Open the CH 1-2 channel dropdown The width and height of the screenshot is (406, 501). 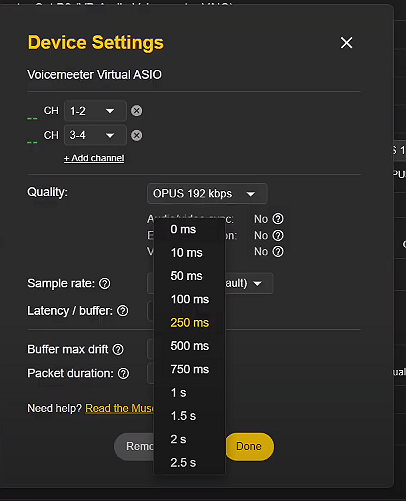coord(95,111)
